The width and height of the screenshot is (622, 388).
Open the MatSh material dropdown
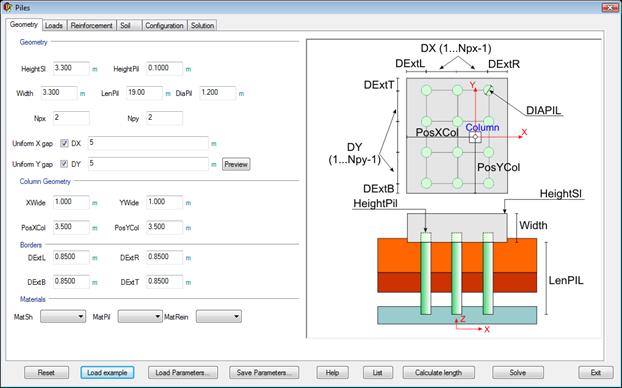[63, 316]
